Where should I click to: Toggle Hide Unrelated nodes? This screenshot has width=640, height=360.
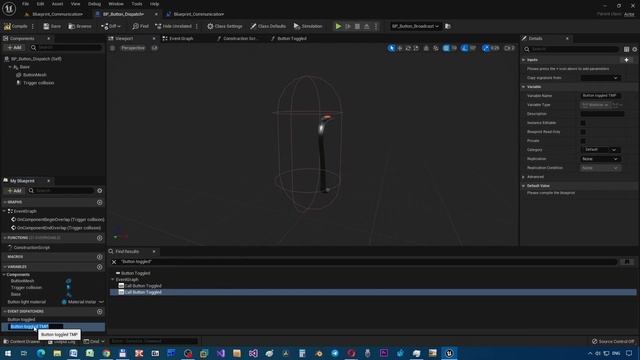(173, 26)
